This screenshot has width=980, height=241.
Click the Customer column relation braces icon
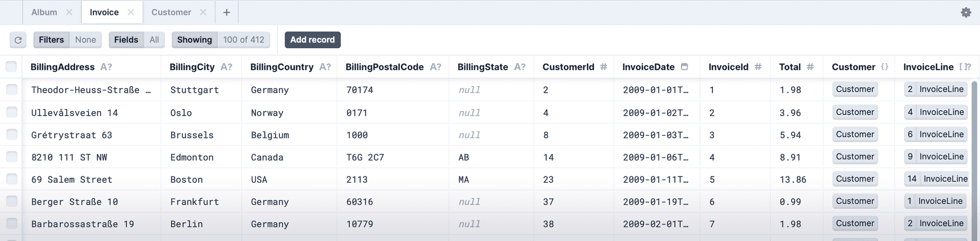tap(885, 67)
